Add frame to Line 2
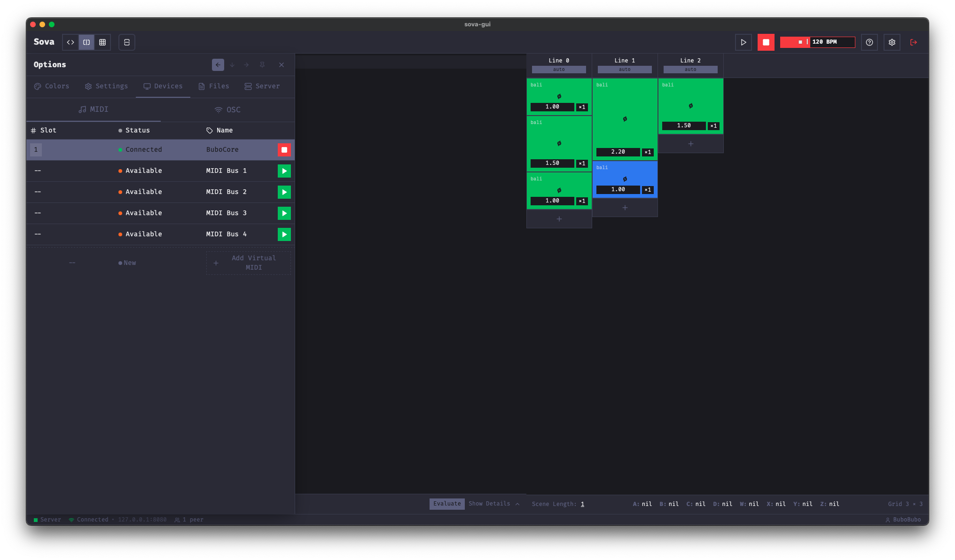The width and height of the screenshot is (955, 560). click(691, 144)
